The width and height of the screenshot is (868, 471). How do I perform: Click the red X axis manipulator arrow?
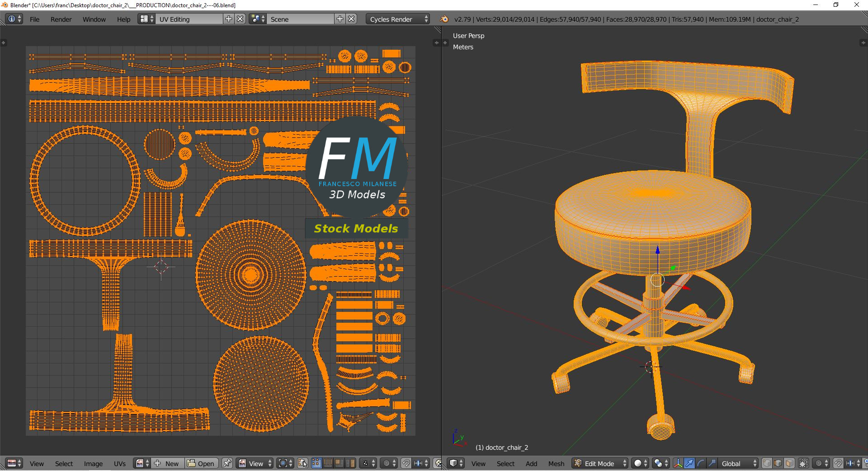tap(686, 287)
